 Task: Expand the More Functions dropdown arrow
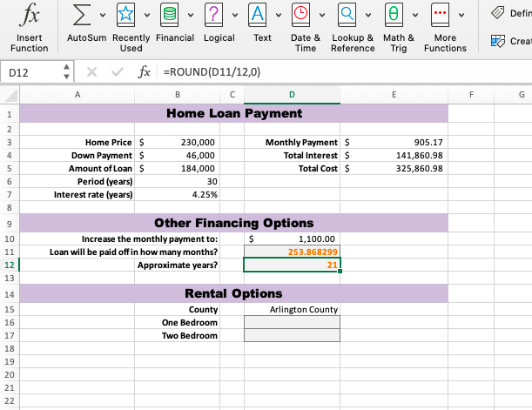point(461,15)
